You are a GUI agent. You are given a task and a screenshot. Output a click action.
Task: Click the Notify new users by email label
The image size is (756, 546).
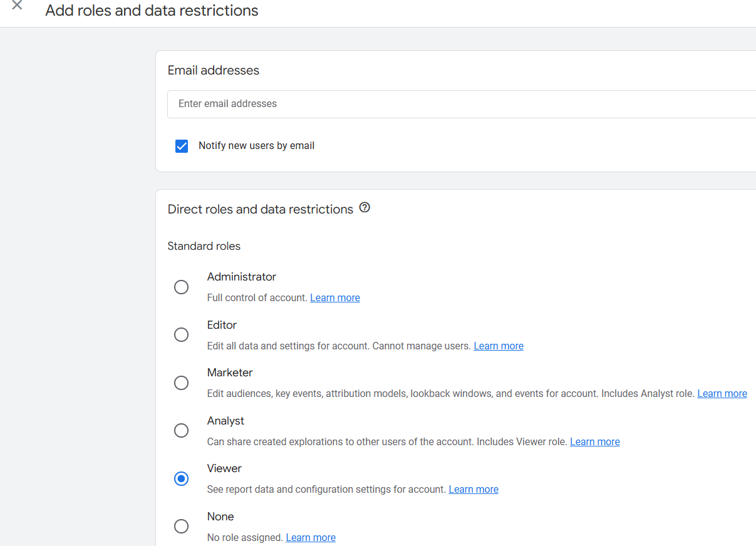pos(256,145)
